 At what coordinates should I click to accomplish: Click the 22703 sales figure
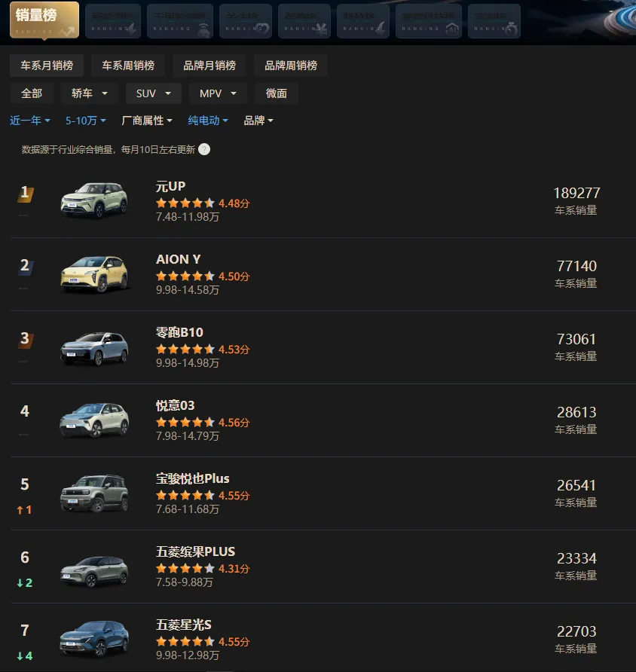point(576,632)
